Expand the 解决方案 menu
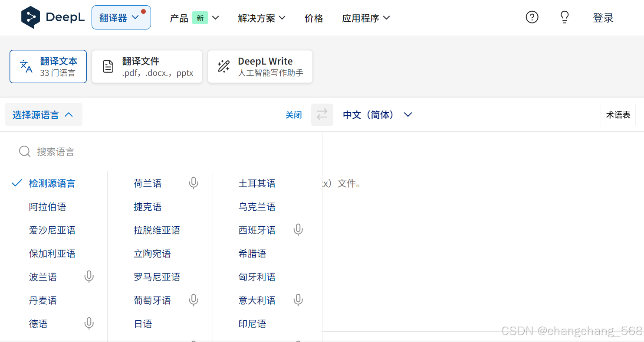 262,18
